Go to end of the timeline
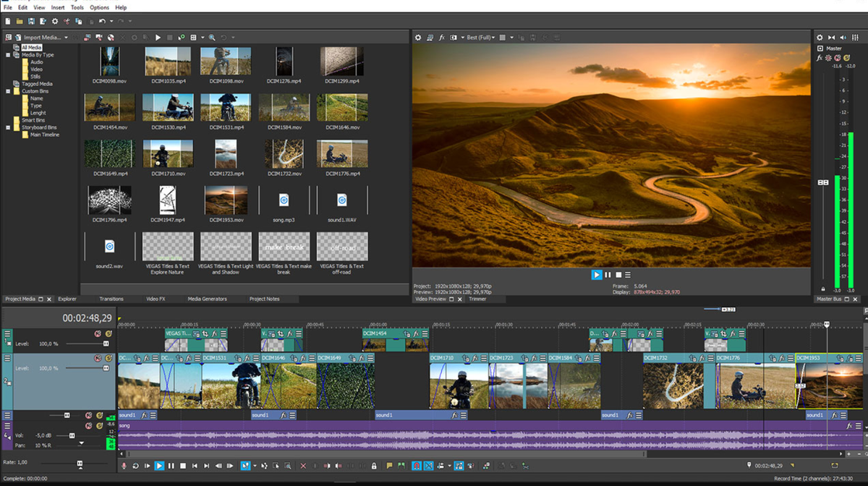The height and width of the screenshot is (486, 868). [206, 466]
